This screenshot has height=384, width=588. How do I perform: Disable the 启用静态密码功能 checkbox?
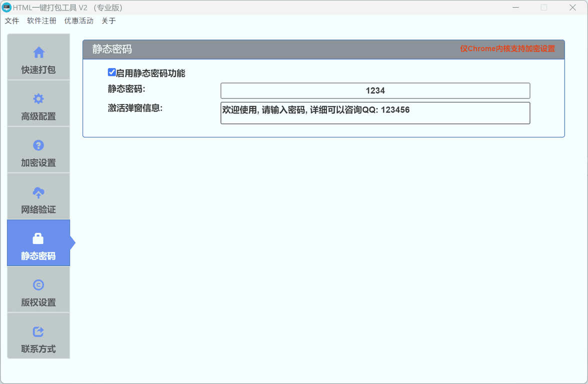112,72
